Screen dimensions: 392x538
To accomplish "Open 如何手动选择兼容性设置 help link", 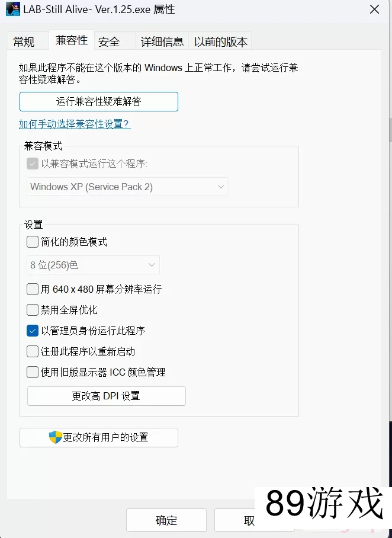I will point(75,124).
